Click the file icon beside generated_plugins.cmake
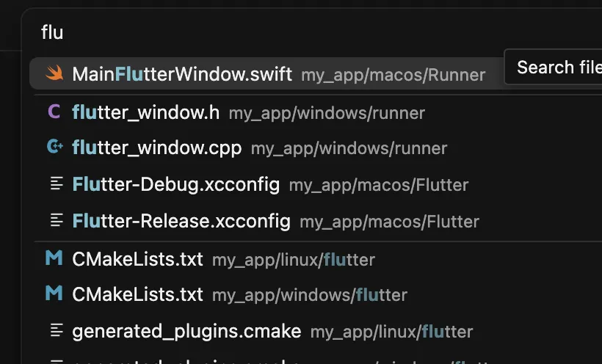 click(x=57, y=330)
